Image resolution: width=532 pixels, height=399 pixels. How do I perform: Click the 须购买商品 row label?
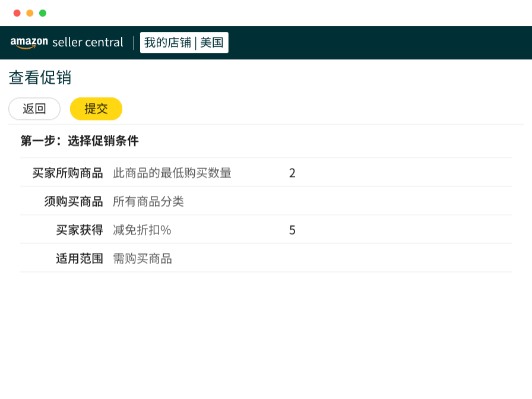(74, 201)
